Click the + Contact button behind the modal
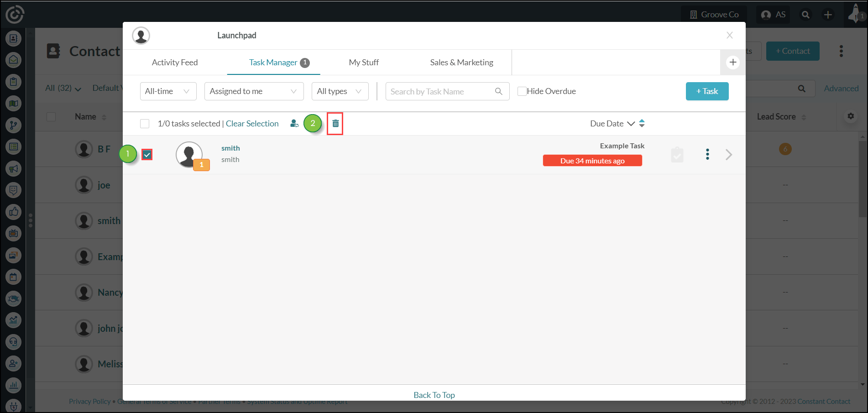Screen dimensions: 868x413 pos(793,51)
